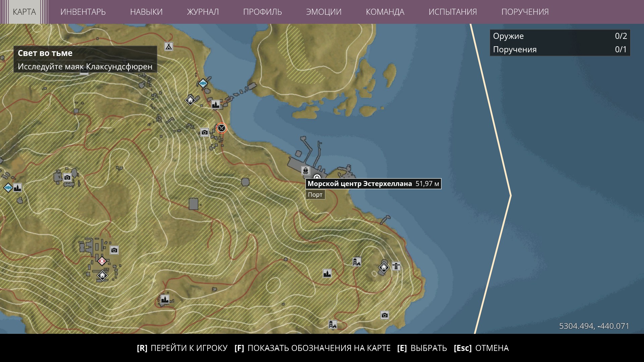Select the watchtower icon nearest the lighthouse

tap(357, 262)
